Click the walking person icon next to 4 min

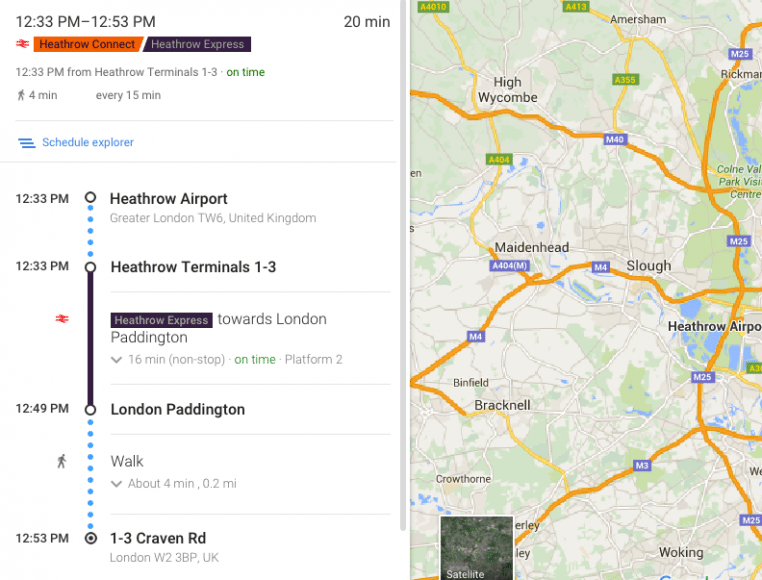pyautogui.click(x=21, y=95)
